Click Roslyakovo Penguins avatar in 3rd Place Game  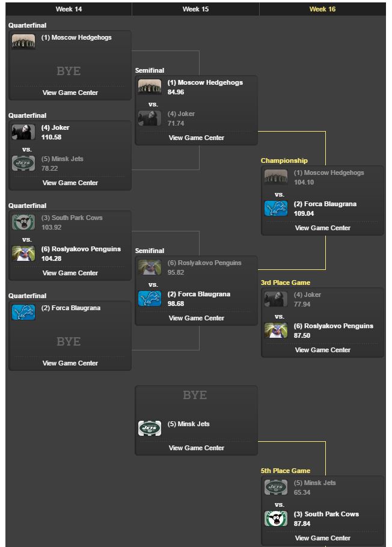[276, 331]
